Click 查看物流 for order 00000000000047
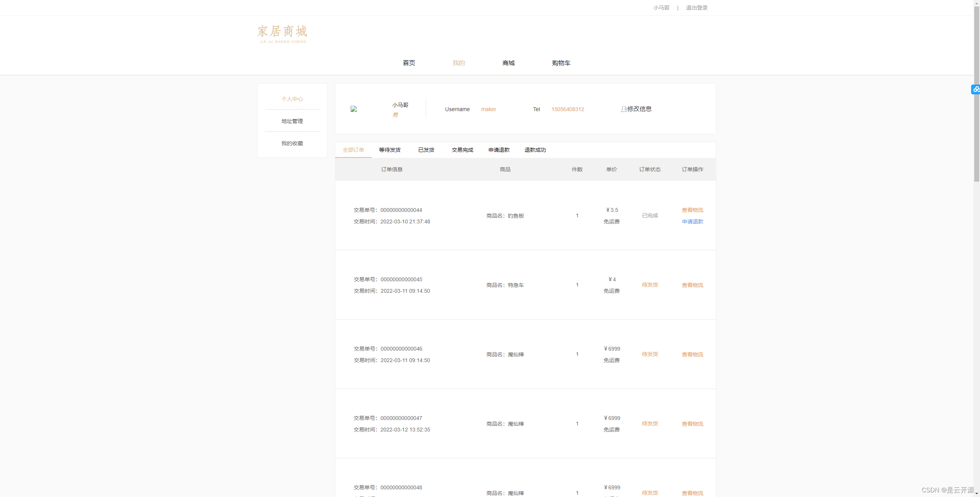The width and height of the screenshot is (980, 497). (x=693, y=424)
